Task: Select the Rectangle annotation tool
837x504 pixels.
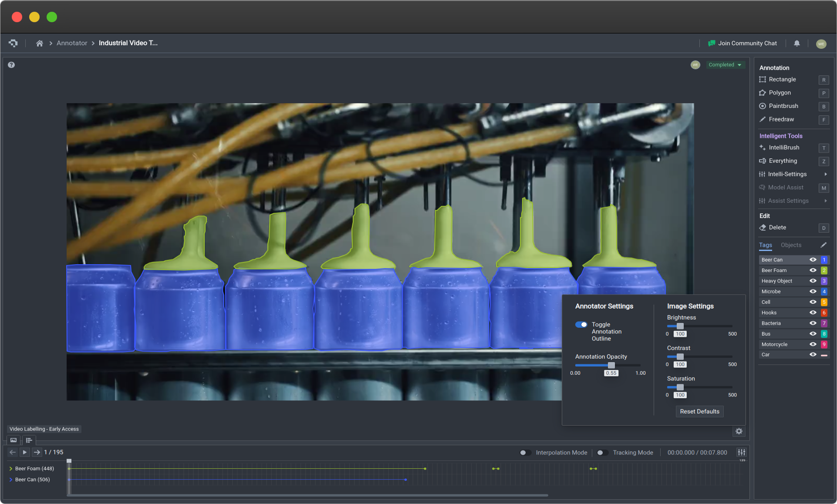Action: coord(781,79)
